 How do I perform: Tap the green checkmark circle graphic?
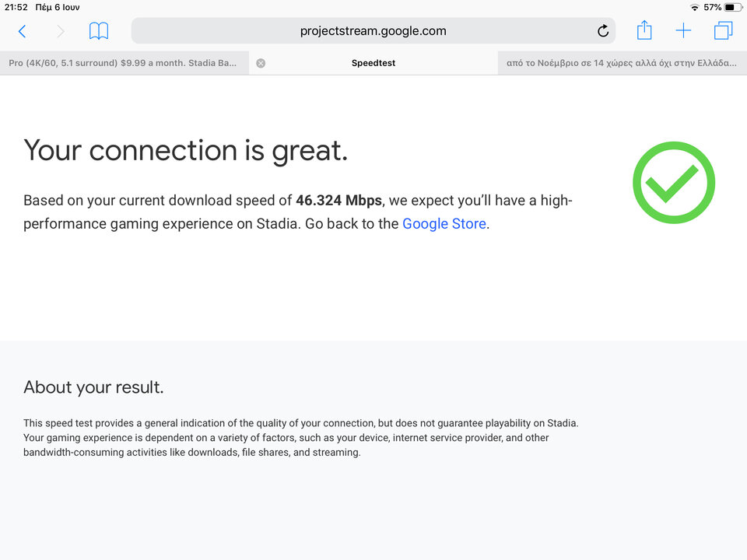coord(674,182)
